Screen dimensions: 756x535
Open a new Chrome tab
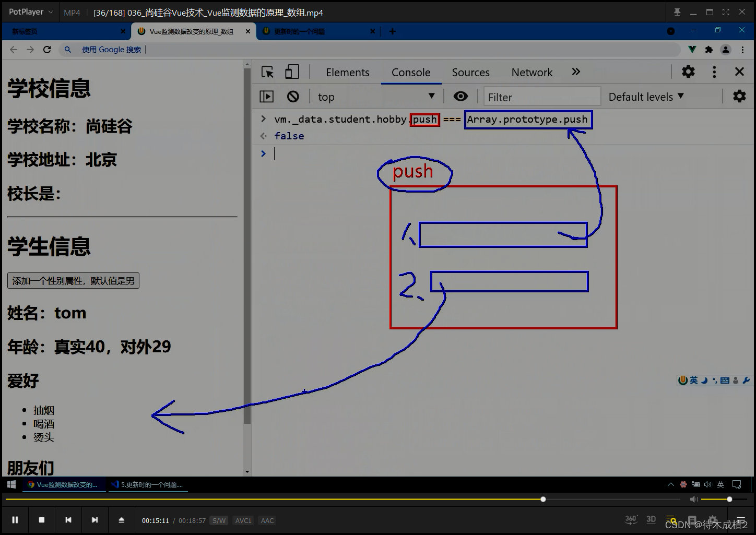(x=392, y=31)
